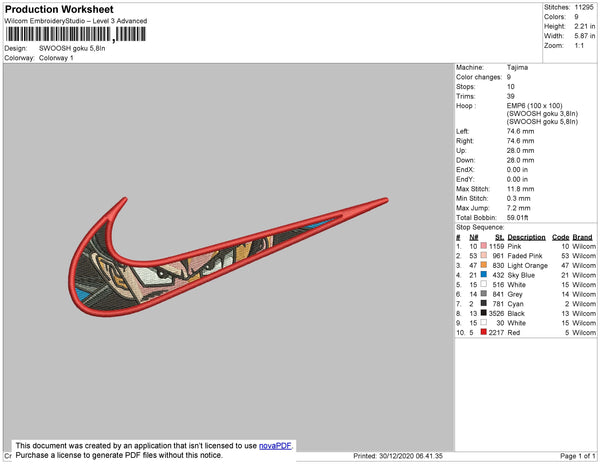Open the novaPDF hyperlink
Viewport: 600px width, 464px height.
(275, 446)
